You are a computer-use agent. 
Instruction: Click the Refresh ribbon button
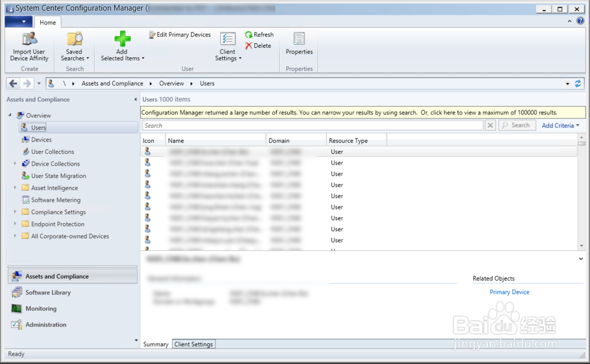tap(259, 35)
